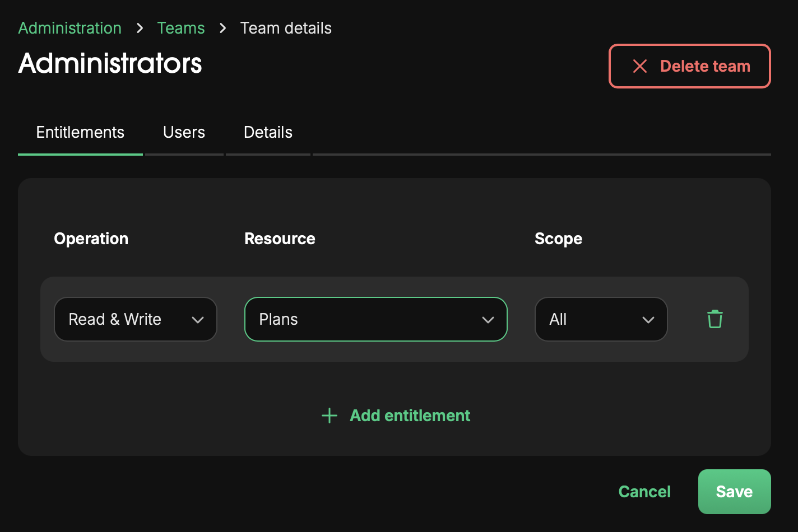Open the Scope dropdown set to All
The height and width of the screenshot is (532, 798).
588,319
